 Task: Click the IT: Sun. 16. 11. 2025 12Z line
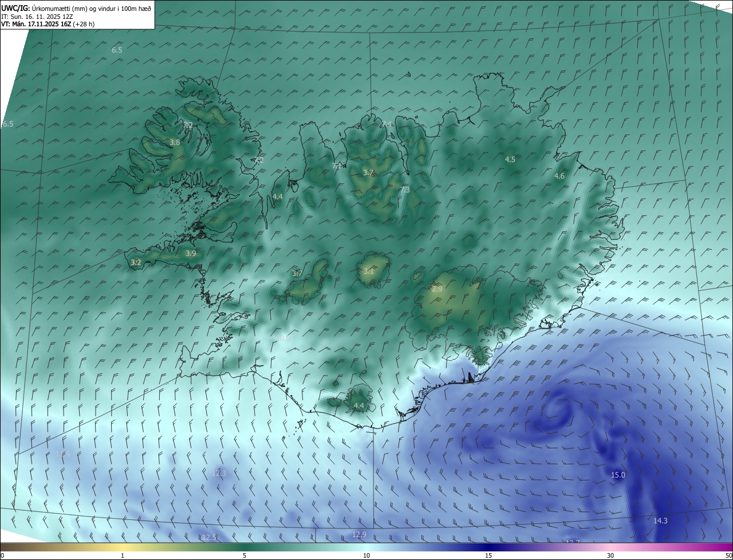[x=37, y=17]
